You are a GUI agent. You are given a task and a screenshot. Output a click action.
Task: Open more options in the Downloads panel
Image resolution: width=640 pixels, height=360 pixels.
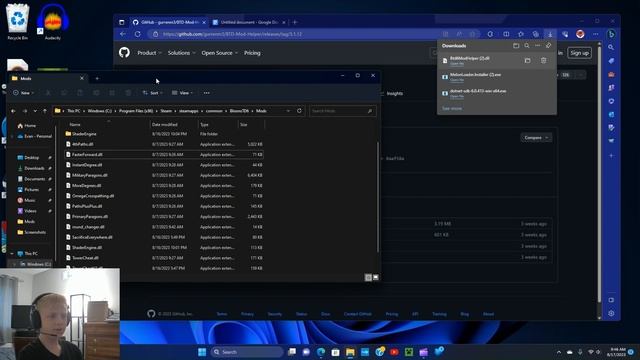click(x=538, y=46)
